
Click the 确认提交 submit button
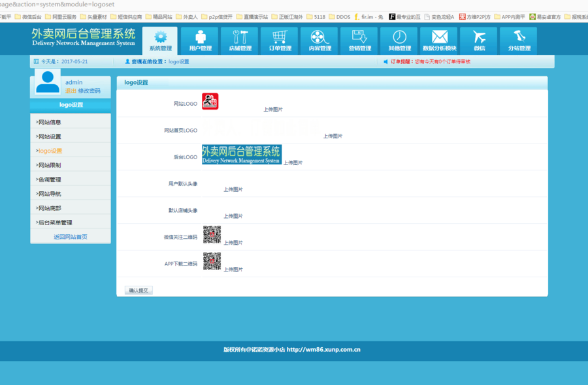pos(139,290)
